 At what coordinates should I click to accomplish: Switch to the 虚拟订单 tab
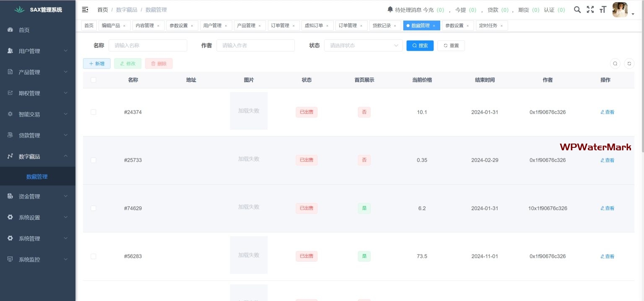pyautogui.click(x=317, y=26)
